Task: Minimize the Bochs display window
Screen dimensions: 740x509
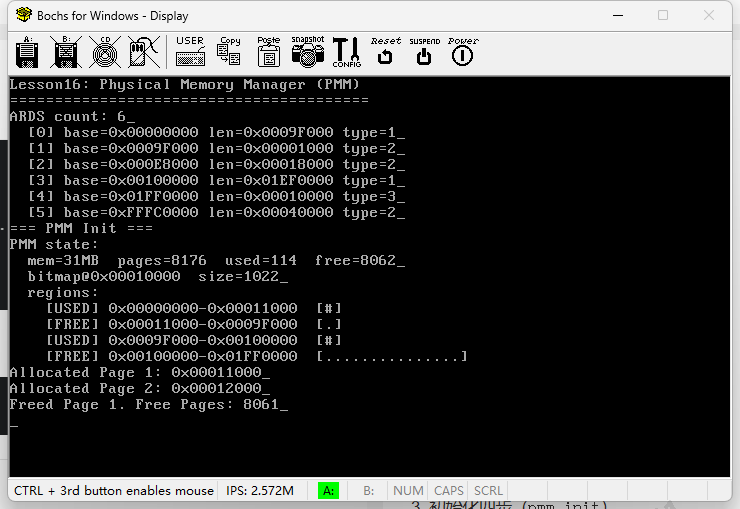Action: point(618,16)
